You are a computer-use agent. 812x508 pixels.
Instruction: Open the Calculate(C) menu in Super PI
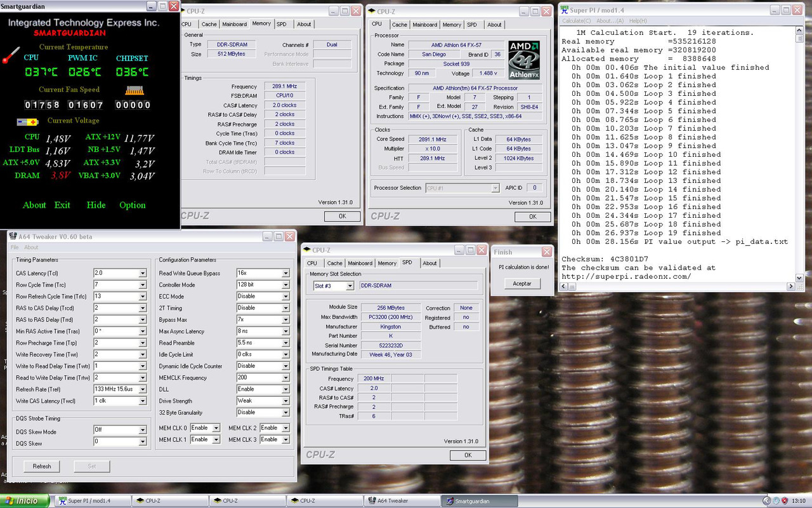tap(575, 21)
